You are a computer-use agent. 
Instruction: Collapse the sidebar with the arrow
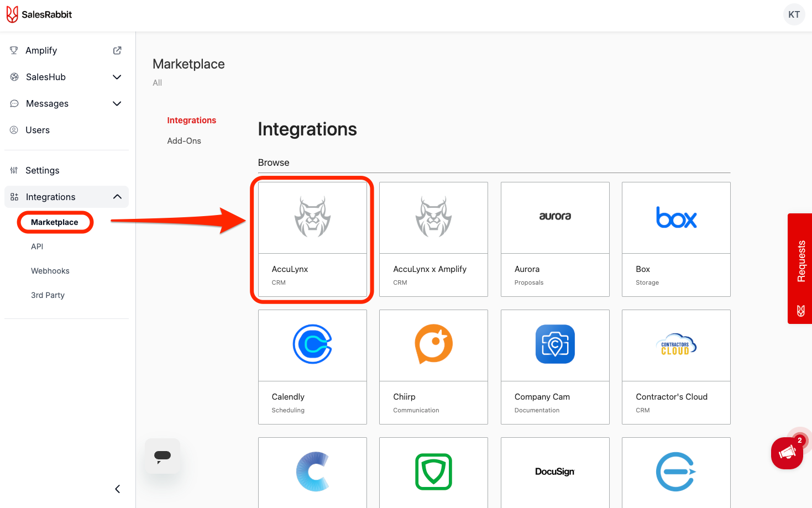[117, 489]
